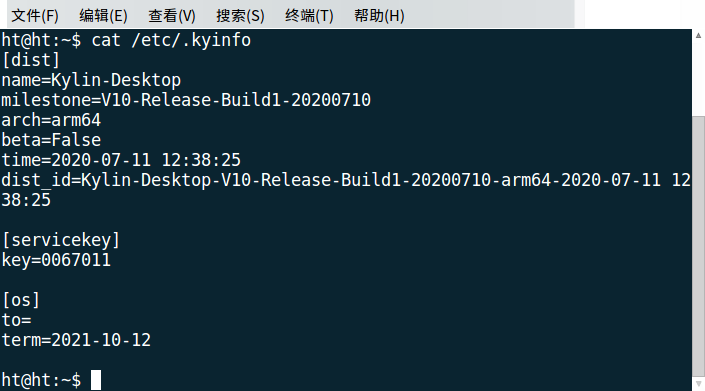Click the scrollbar down arrow
Viewport: 705px width, 391px height.
coord(698,383)
